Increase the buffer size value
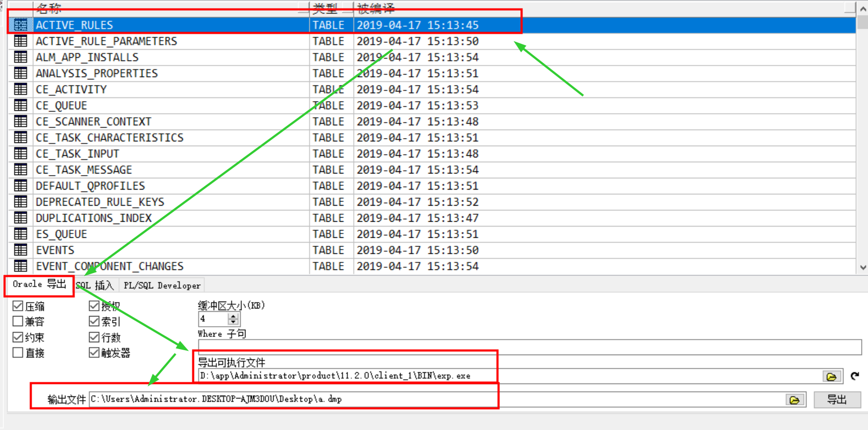This screenshot has width=868, height=430. click(233, 316)
